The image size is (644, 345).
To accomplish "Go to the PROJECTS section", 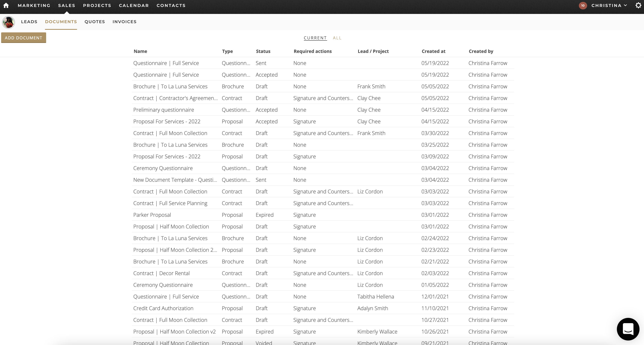I will click(97, 5).
